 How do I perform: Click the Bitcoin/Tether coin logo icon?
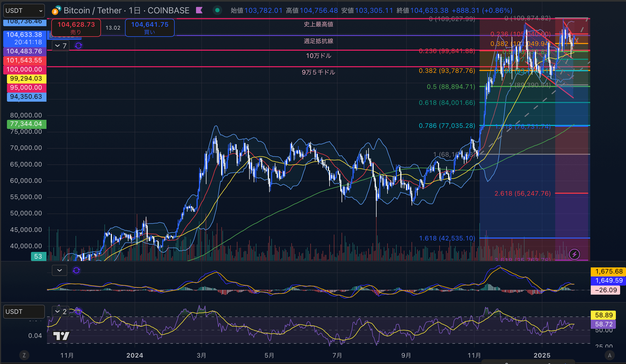56,10
